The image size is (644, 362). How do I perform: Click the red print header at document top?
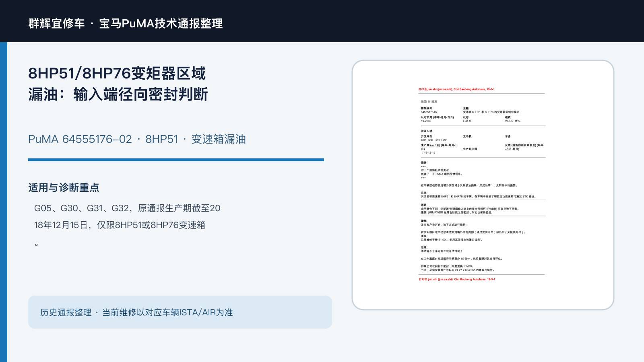click(456, 89)
